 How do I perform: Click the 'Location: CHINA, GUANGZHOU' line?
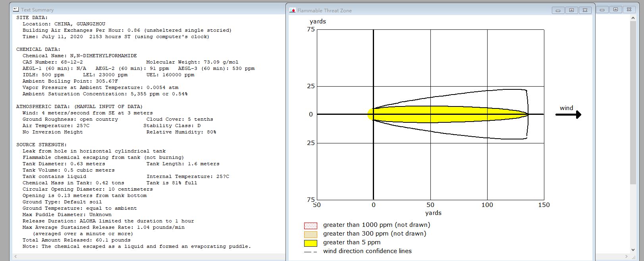click(64, 24)
